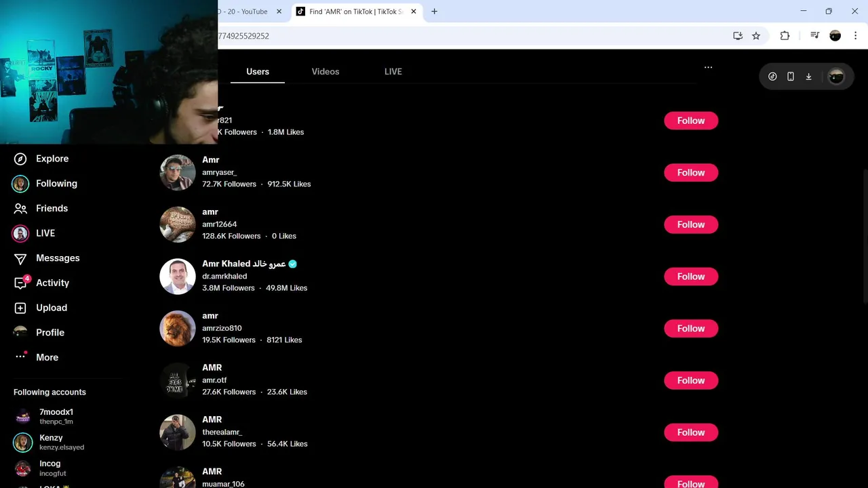The width and height of the screenshot is (868, 488).
Task: Click the compass icon in floating toolbar
Action: pyautogui.click(x=772, y=77)
